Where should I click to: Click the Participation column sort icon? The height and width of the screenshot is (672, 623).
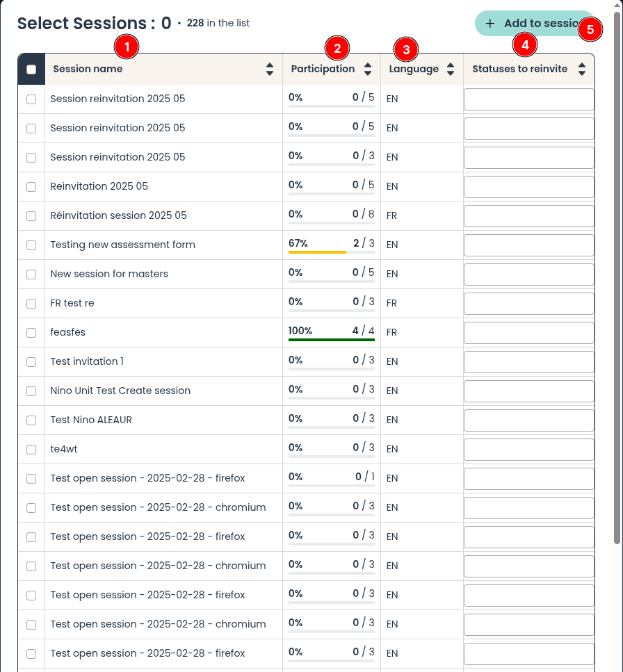click(369, 69)
